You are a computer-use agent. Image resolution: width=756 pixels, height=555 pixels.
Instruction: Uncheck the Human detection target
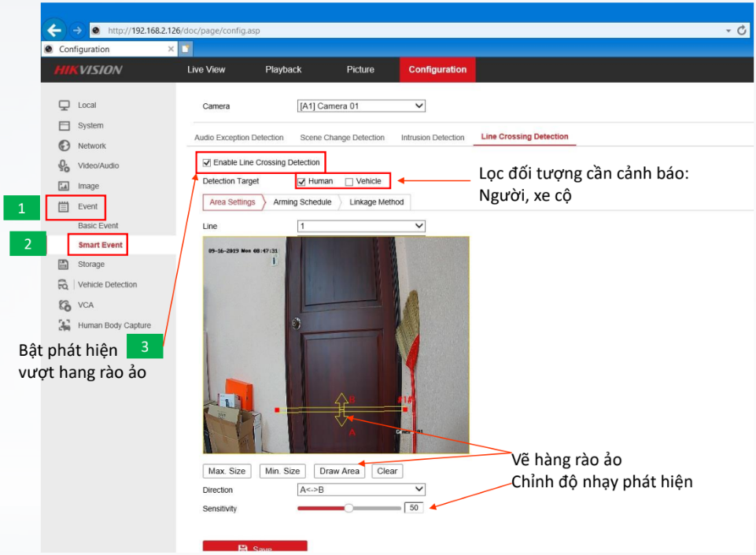[301, 181]
